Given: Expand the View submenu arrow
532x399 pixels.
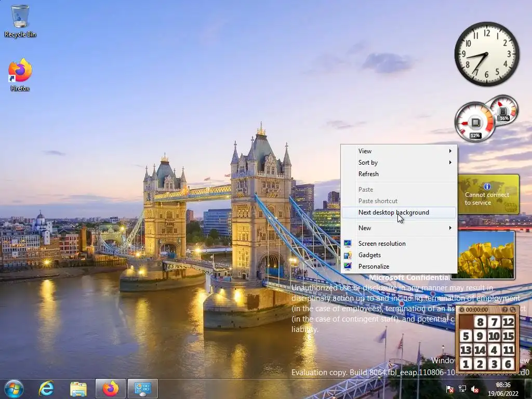Looking at the screenshot, I should pyautogui.click(x=450, y=151).
